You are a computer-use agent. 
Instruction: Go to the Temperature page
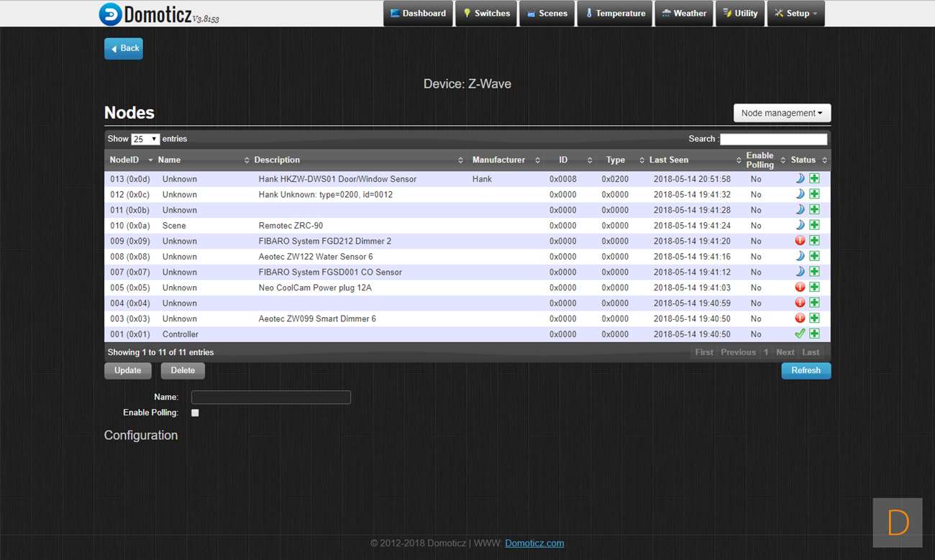(614, 14)
